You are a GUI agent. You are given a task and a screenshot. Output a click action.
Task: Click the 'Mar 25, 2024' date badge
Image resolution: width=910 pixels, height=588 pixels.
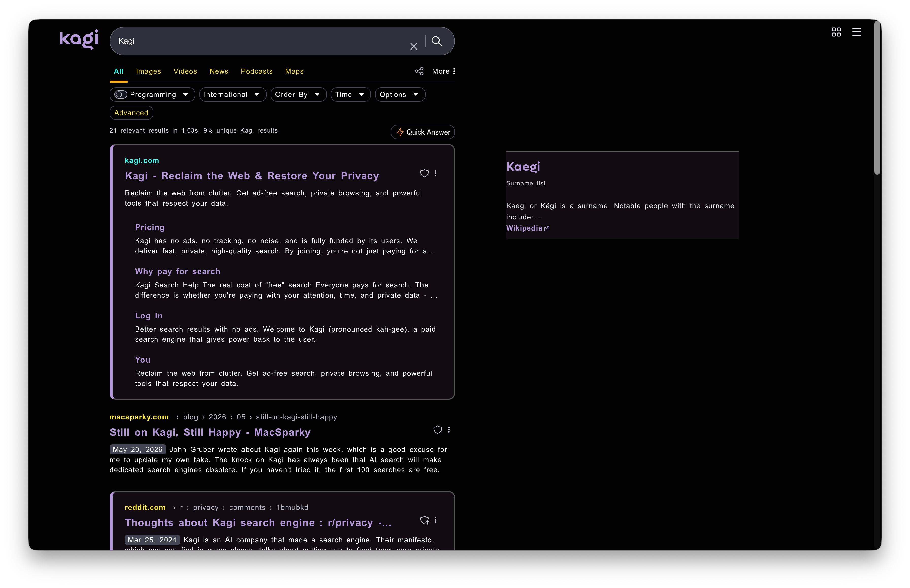pos(152,540)
